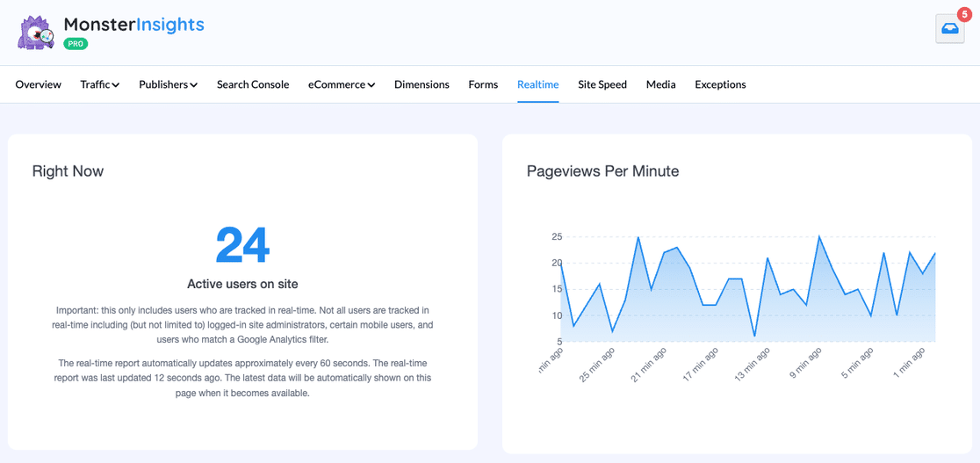Expand the Publishers dropdown menu
The width and height of the screenshot is (980, 463).
click(168, 84)
